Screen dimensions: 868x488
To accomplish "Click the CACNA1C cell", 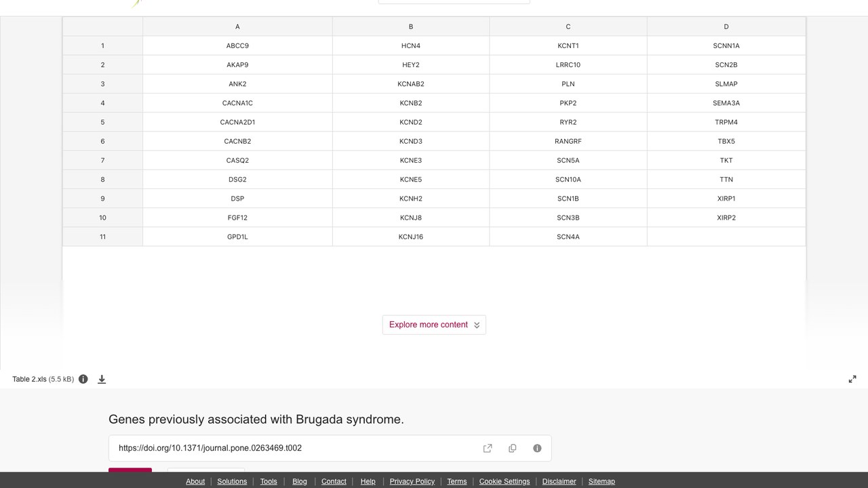I will point(237,103).
